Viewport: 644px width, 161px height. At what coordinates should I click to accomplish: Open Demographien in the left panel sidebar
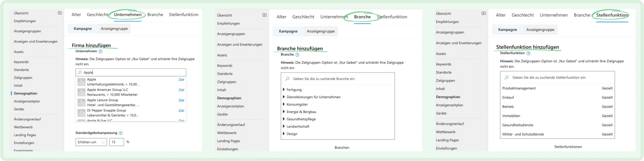tap(25, 93)
